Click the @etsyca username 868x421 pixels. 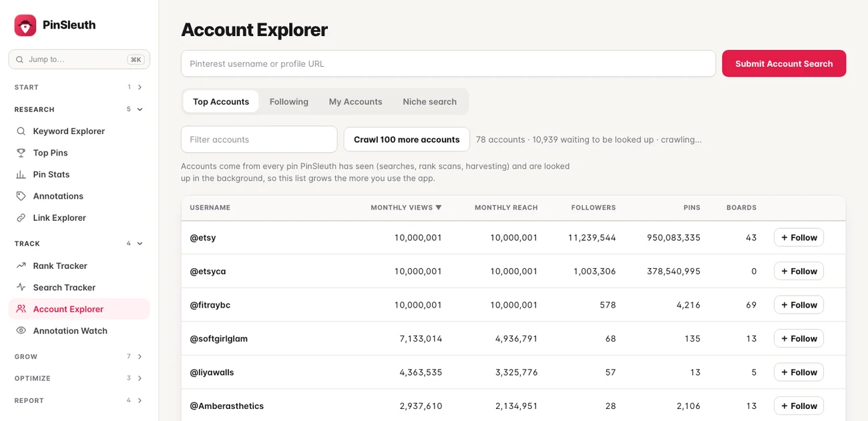pyautogui.click(x=208, y=272)
